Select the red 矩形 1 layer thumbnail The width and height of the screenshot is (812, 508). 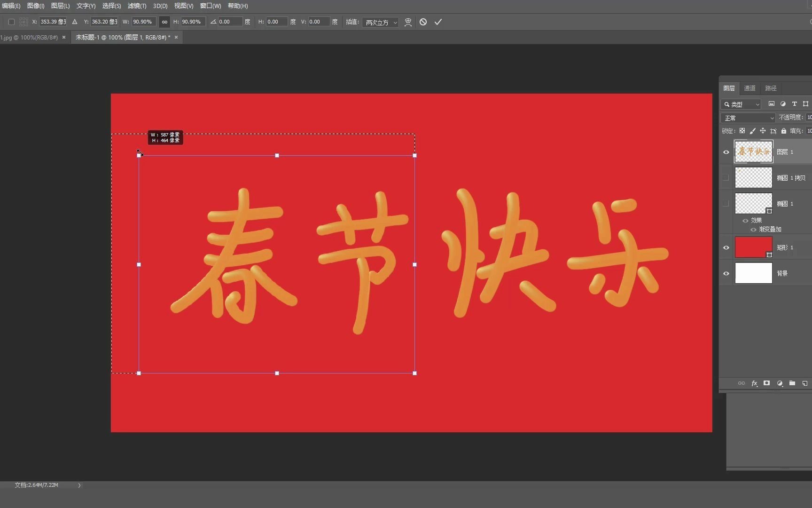[x=753, y=247]
